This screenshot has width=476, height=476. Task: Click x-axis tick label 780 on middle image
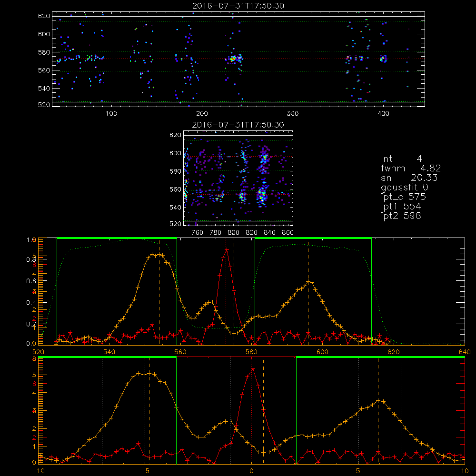tap(216, 233)
